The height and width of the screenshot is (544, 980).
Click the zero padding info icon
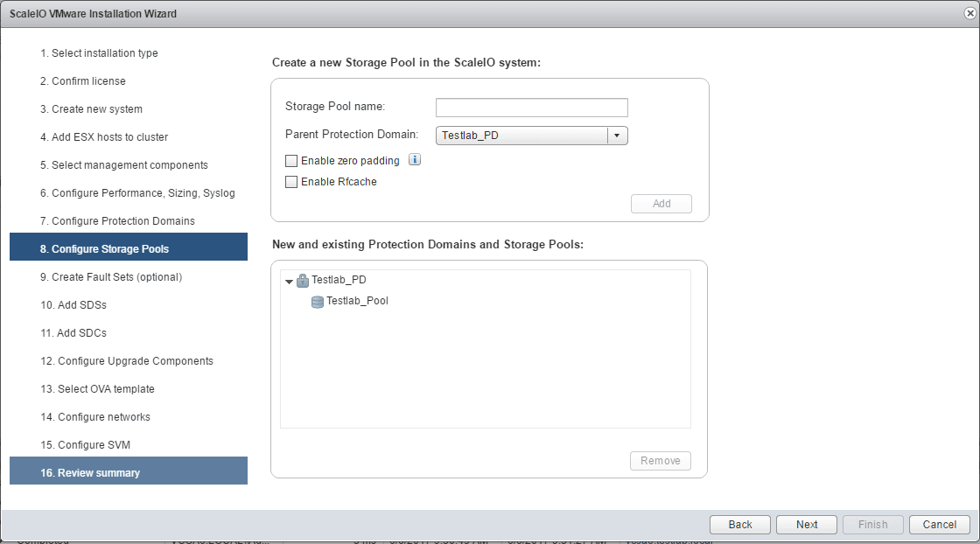point(415,160)
